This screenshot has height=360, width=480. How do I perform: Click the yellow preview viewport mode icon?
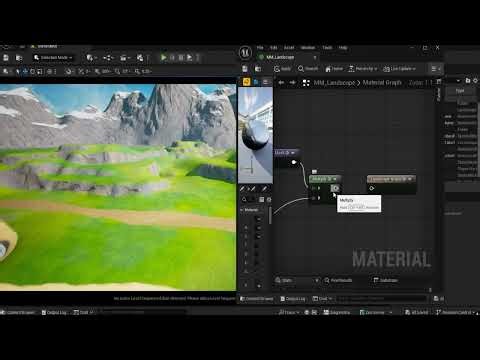[246, 82]
